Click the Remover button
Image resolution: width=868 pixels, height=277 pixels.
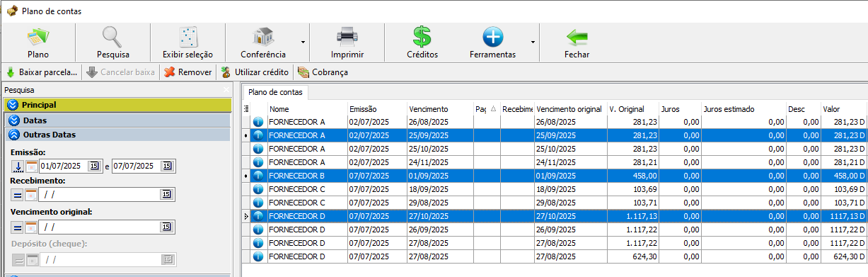tap(188, 72)
